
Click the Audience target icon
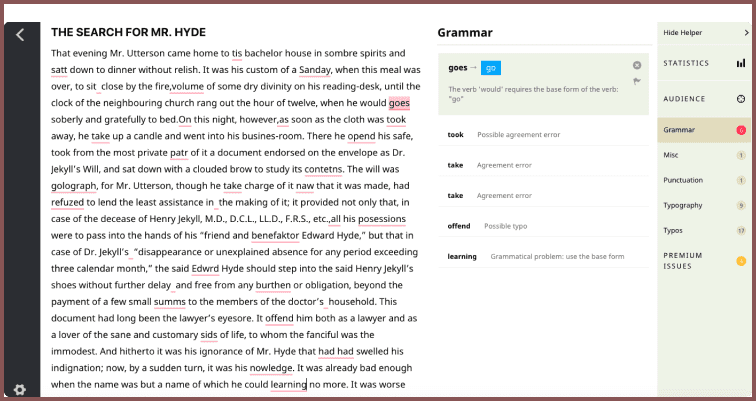coord(741,99)
